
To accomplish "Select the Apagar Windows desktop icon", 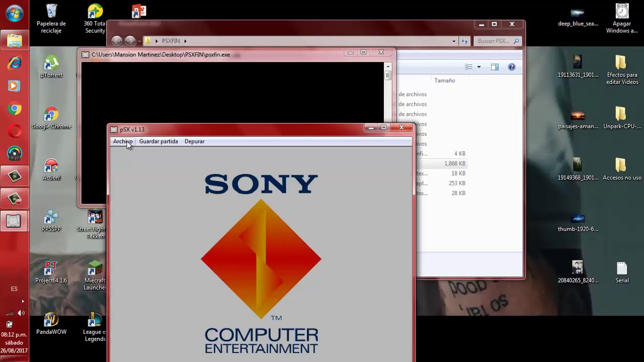I will tap(622, 19).
